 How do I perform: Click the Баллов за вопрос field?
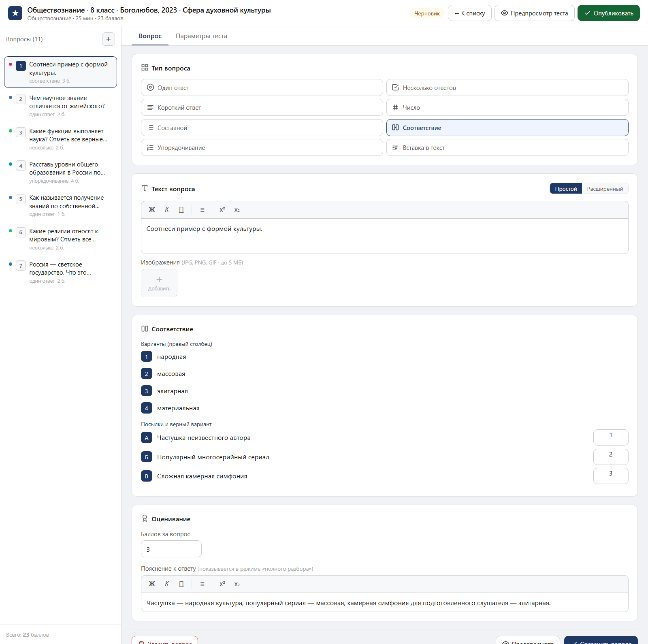point(171,549)
